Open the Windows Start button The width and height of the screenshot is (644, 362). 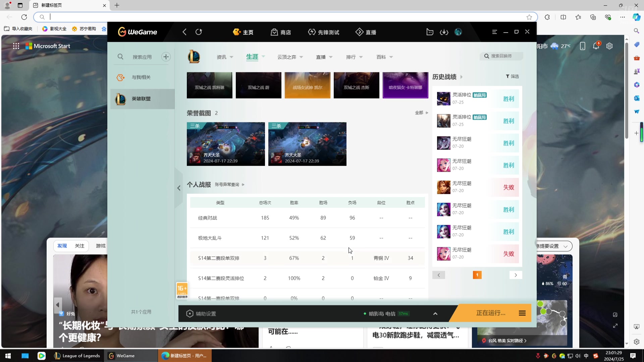pos(8,356)
